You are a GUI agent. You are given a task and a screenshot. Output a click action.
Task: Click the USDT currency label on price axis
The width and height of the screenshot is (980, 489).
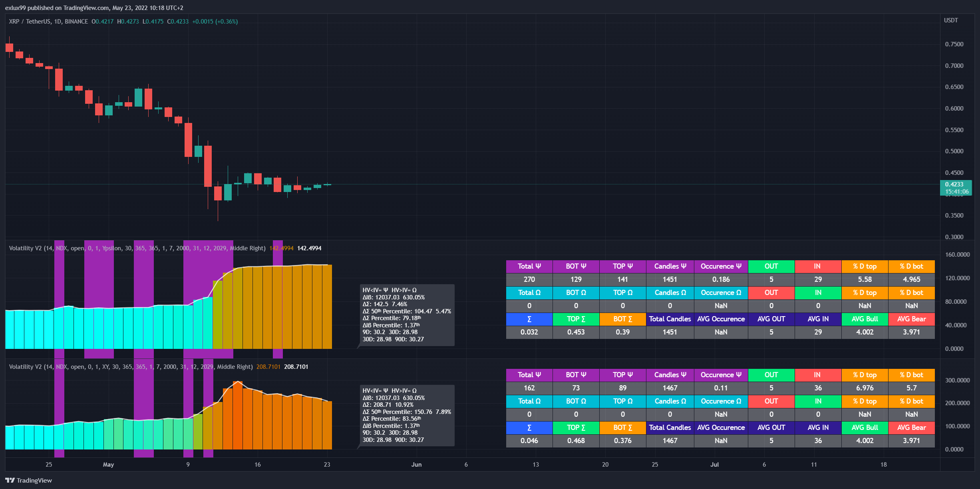point(951,20)
